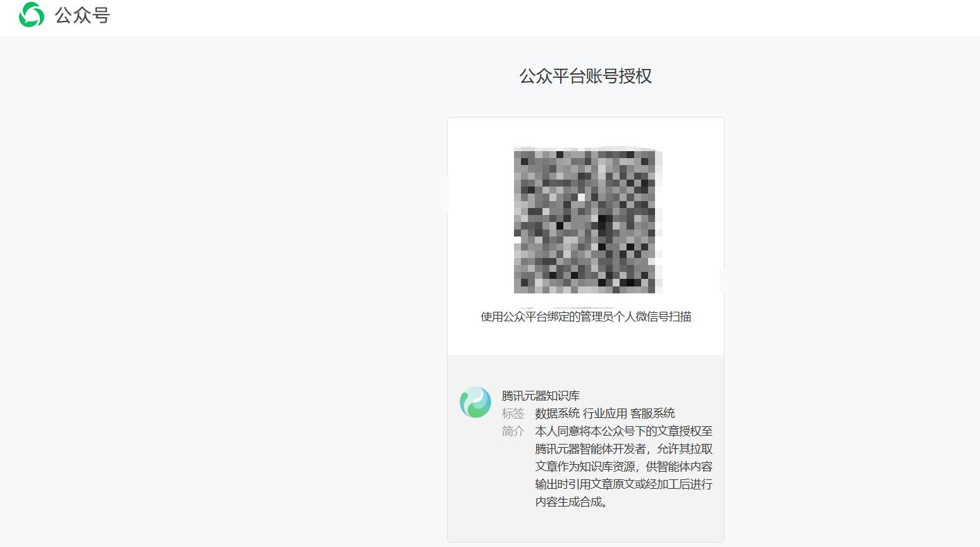The image size is (980, 547).
Task: Click the description line starting 文章作为知识库资源
Action: point(623,467)
